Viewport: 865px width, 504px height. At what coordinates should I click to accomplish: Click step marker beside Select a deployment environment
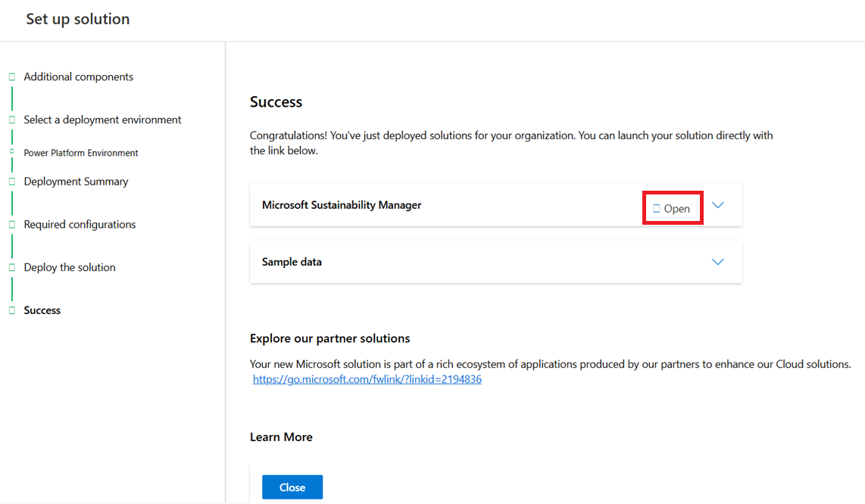(x=11, y=120)
